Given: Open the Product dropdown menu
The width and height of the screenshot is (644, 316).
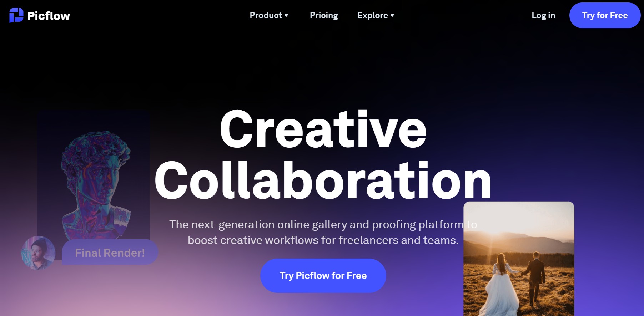Looking at the screenshot, I should coord(269,15).
